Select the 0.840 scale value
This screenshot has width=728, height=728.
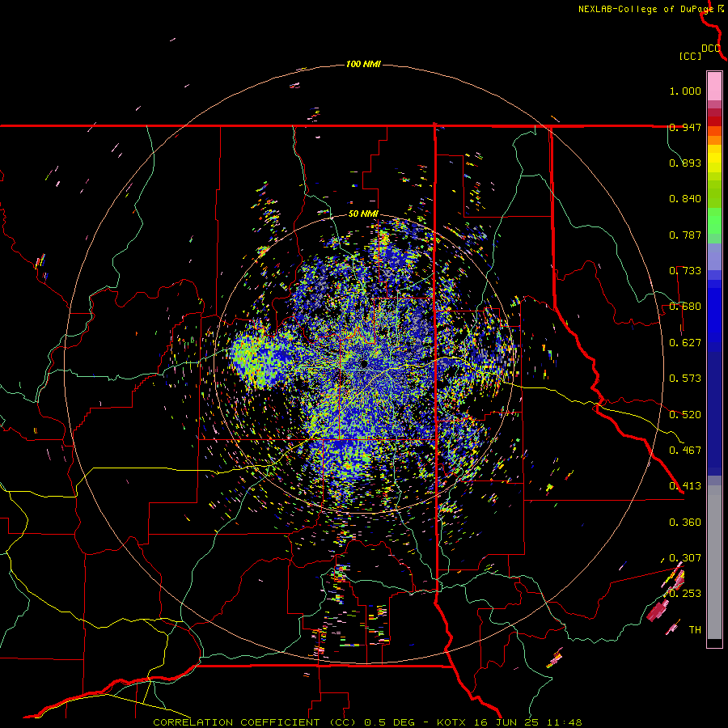[685, 199]
